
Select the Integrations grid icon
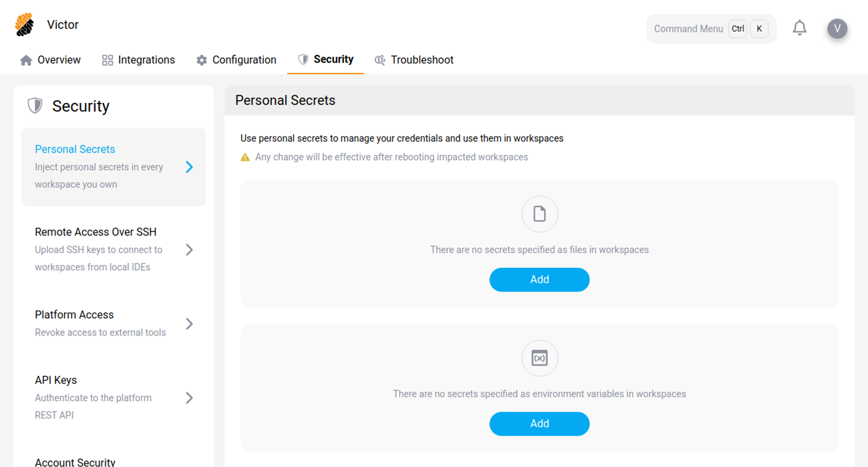pyautogui.click(x=107, y=60)
